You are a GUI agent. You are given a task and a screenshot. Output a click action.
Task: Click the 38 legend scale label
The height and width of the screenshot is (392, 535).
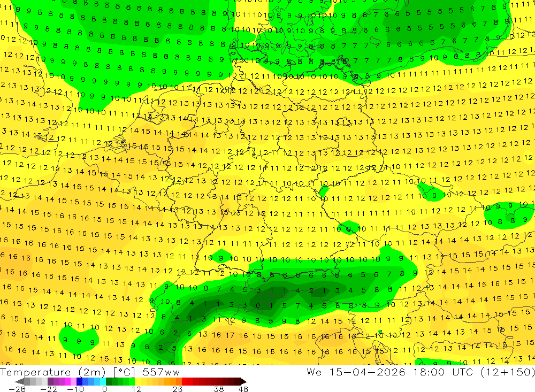coord(219,389)
